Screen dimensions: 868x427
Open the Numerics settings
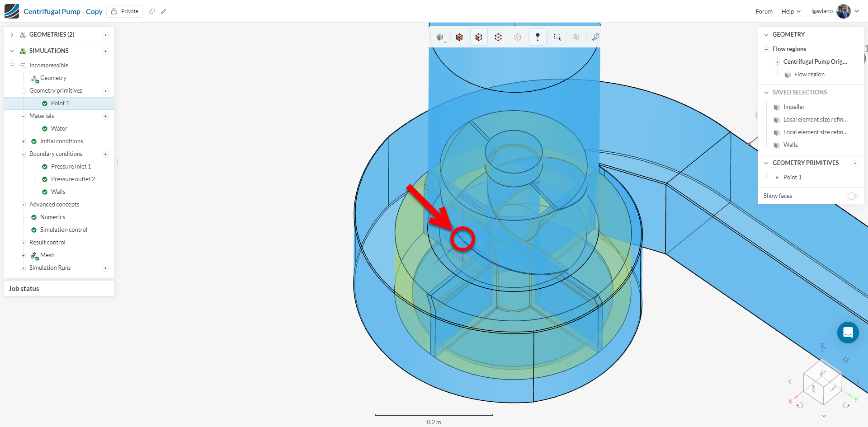pos(52,217)
